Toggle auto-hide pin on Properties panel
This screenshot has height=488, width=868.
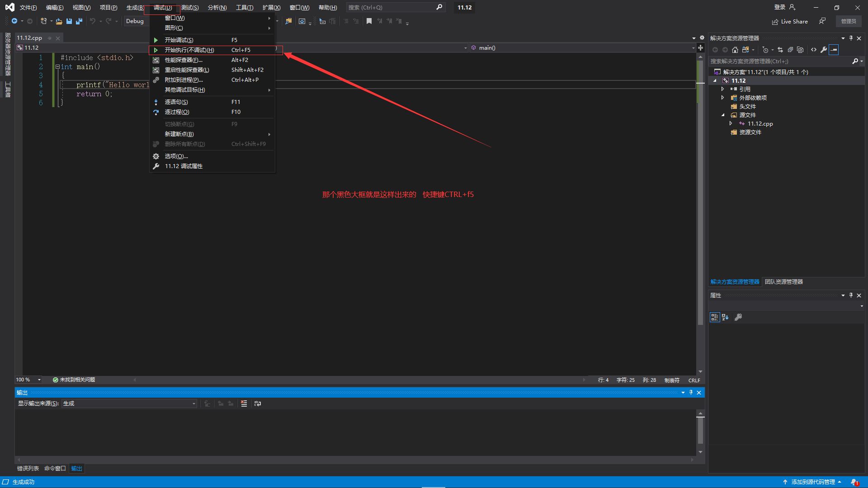click(851, 295)
